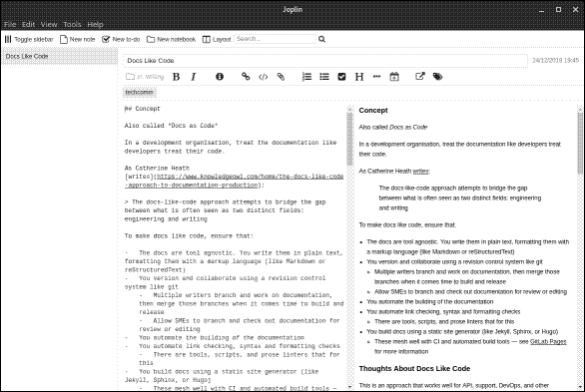Insert a hyperlink using the chain icon

(246, 77)
